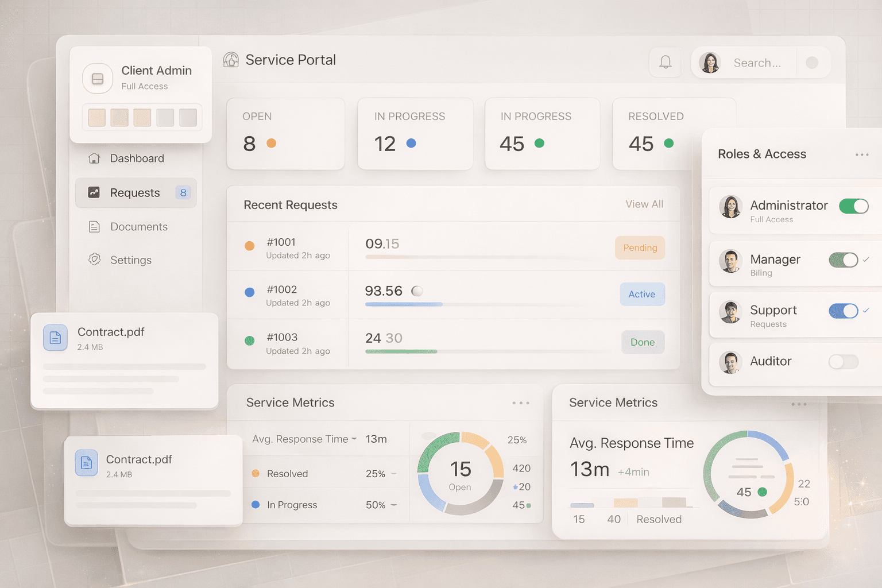Click the Pending status badge on #1001

(640, 247)
